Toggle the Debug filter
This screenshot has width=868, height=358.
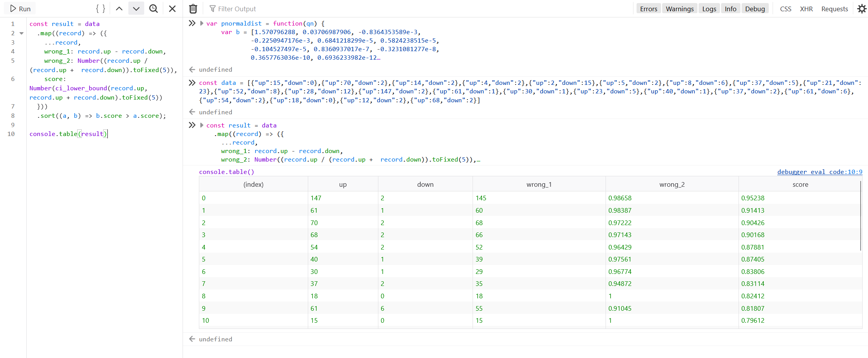755,9
